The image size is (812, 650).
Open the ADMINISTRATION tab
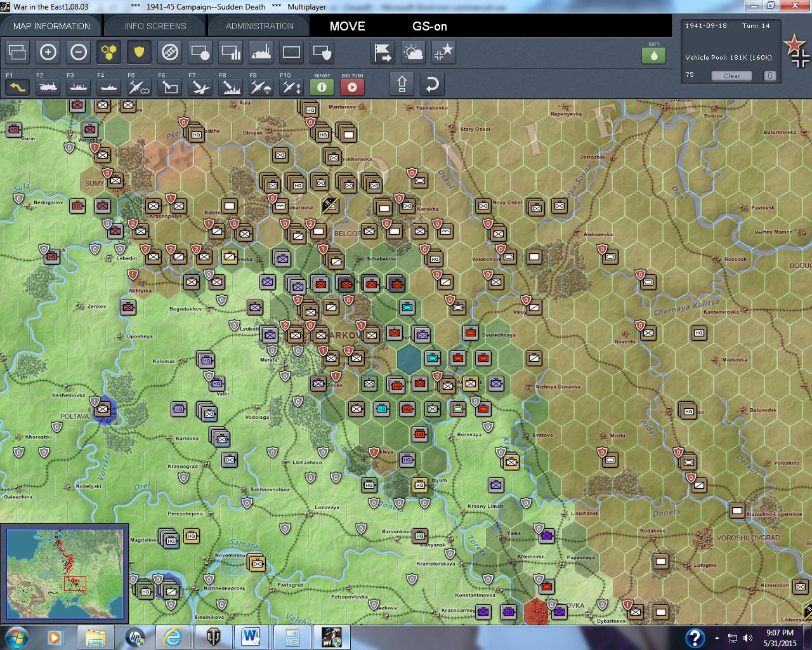click(259, 26)
